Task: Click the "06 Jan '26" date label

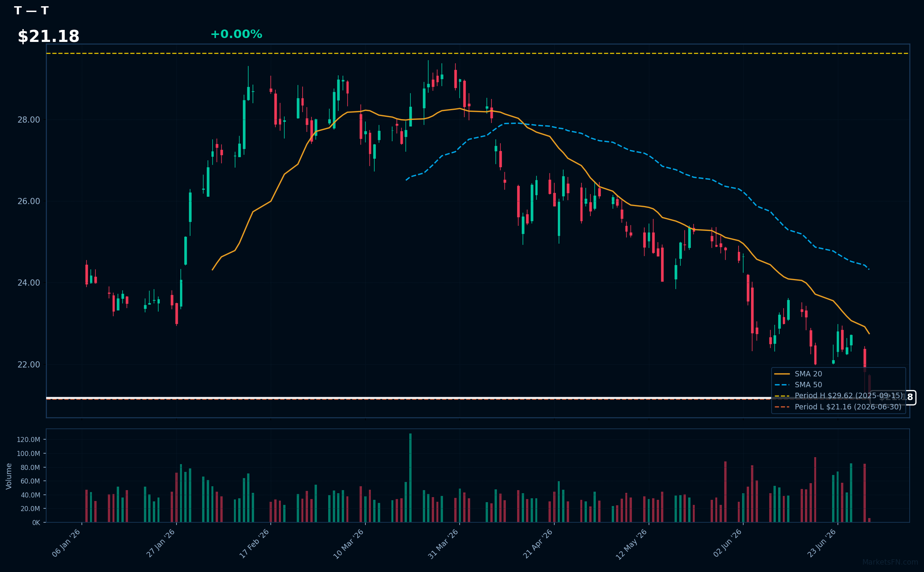Action: 66,543
